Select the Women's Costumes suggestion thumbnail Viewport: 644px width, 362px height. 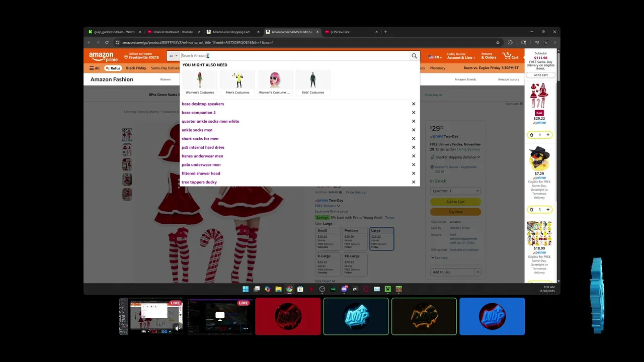[x=200, y=83]
